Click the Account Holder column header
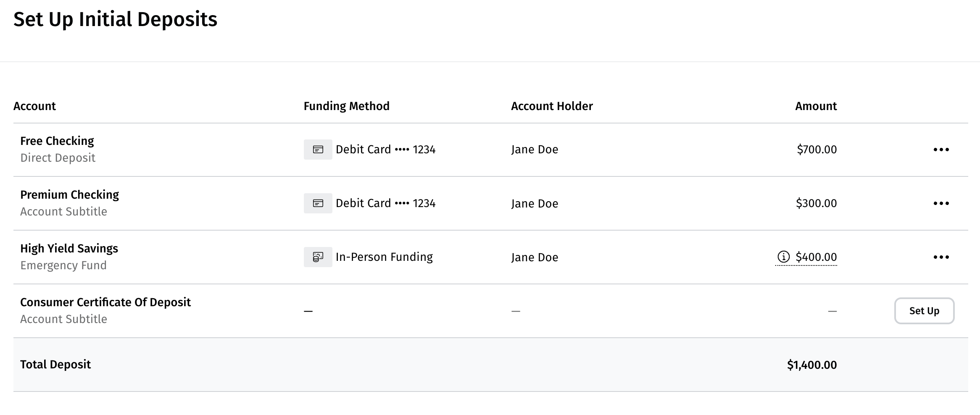Screen dimensions: 980x415 coord(552,106)
